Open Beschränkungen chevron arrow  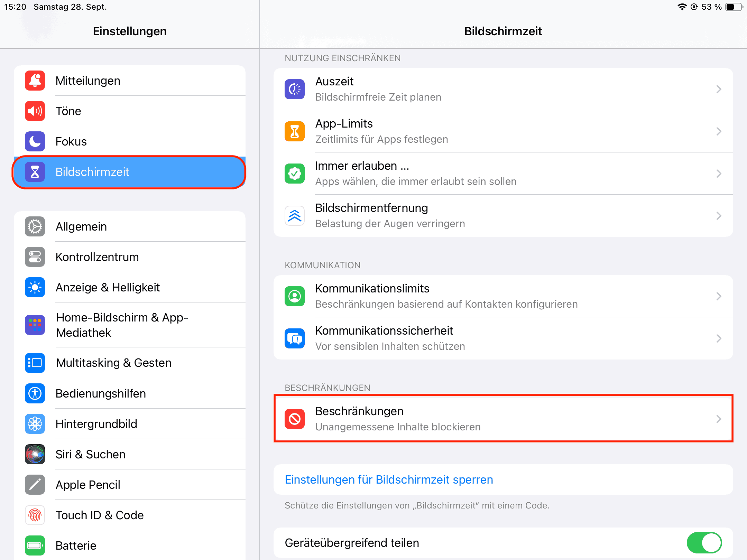pyautogui.click(x=719, y=419)
